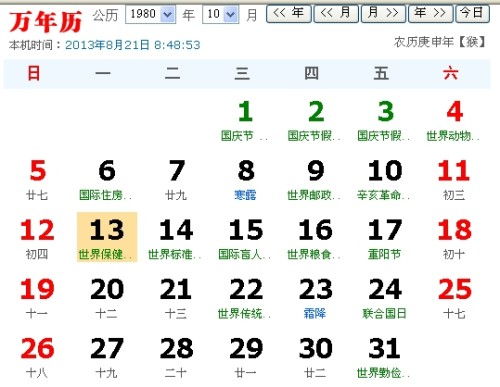The width and height of the screenshot is (500, 387).
Task: Select date 24 联合国日
Action: (385, 299)
